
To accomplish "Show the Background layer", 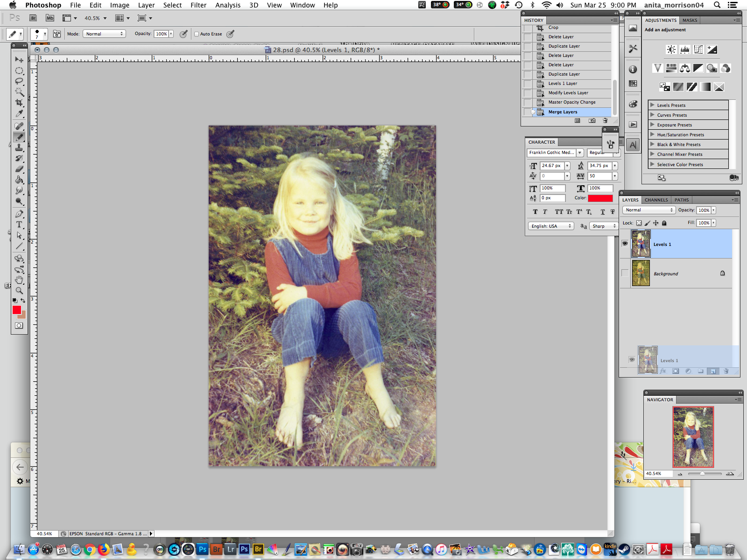I will (625, 273).
